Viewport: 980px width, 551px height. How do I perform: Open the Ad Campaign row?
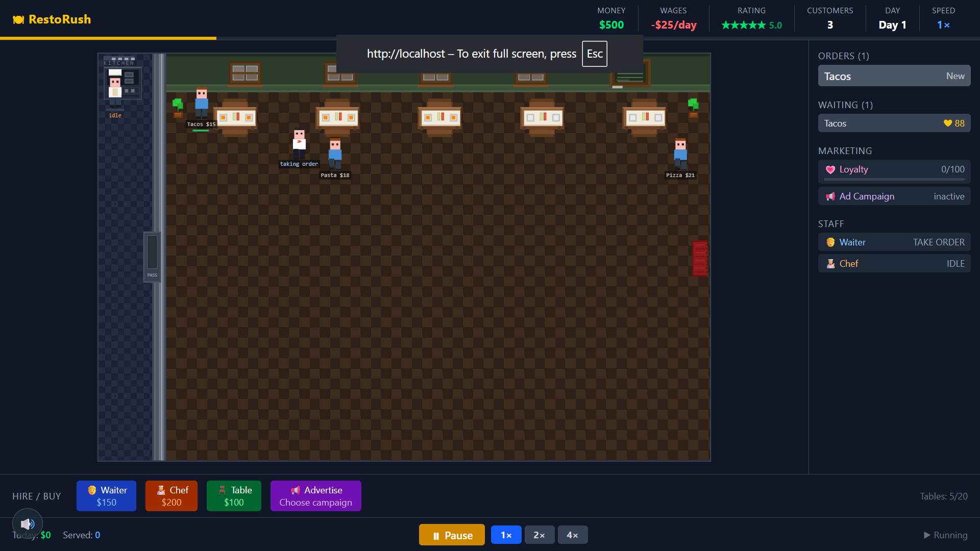point(894,196)
